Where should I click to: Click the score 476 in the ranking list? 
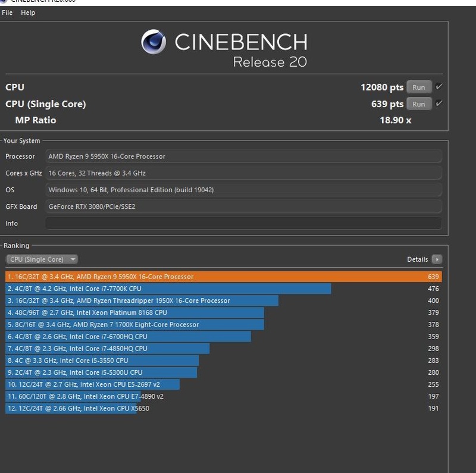click(433, 289)
